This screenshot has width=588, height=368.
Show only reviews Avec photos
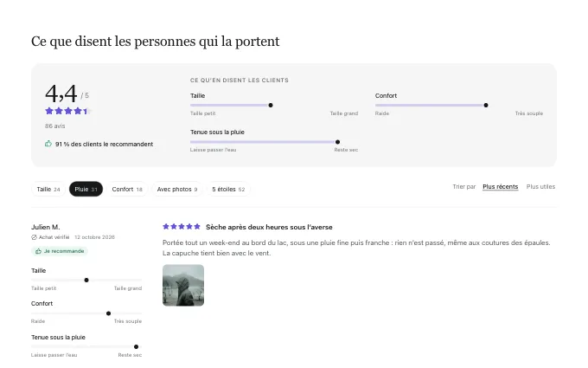tap(177, 190)
